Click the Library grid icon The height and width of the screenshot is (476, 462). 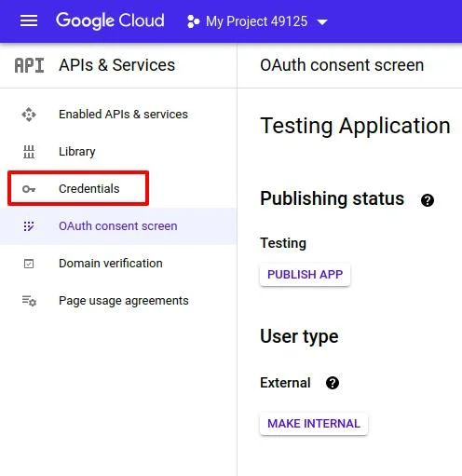pos(29,152)
